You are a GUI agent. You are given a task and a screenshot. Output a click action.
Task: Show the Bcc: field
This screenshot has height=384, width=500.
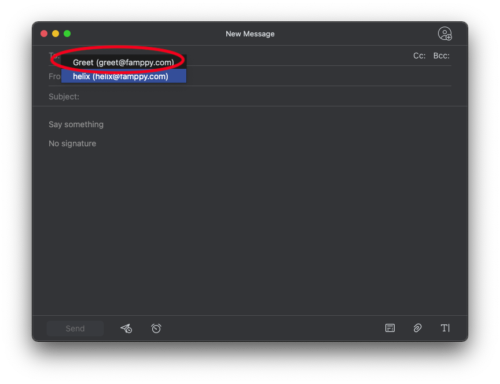(x=441, y=56)
